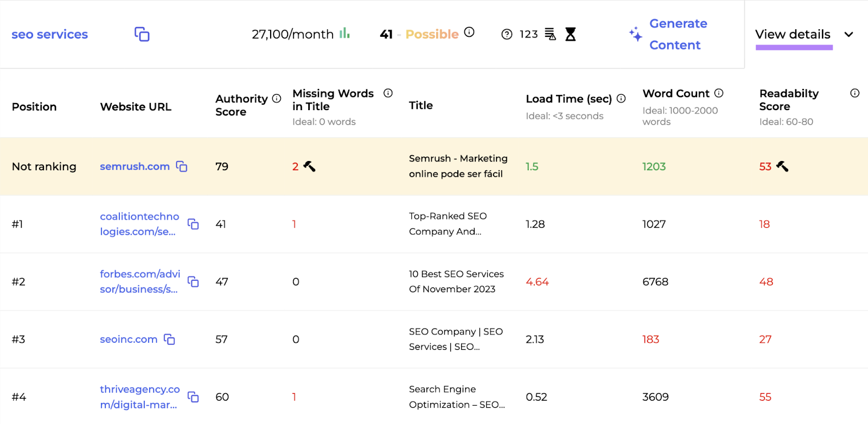This screenshot has height=424, width=868.
Task: Click the list-search icon after 123
Action: (550, 34)
